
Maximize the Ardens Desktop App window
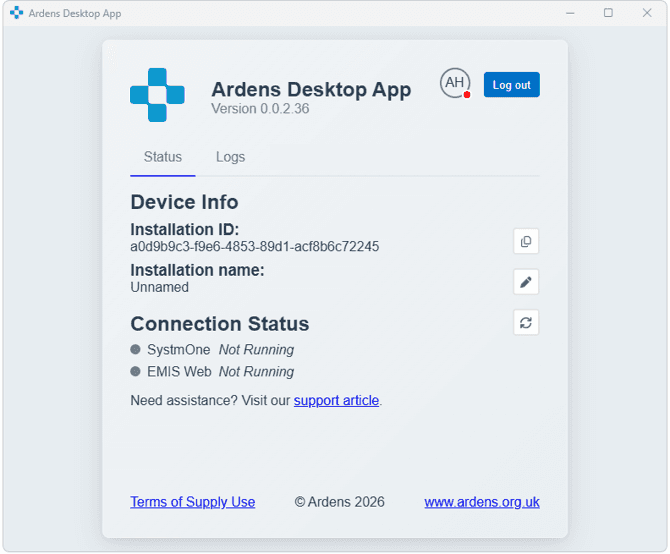[608, 13]
